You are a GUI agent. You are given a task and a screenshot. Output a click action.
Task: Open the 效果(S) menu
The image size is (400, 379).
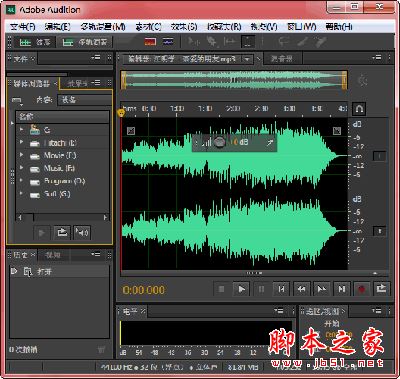click(x=184, y=27)
